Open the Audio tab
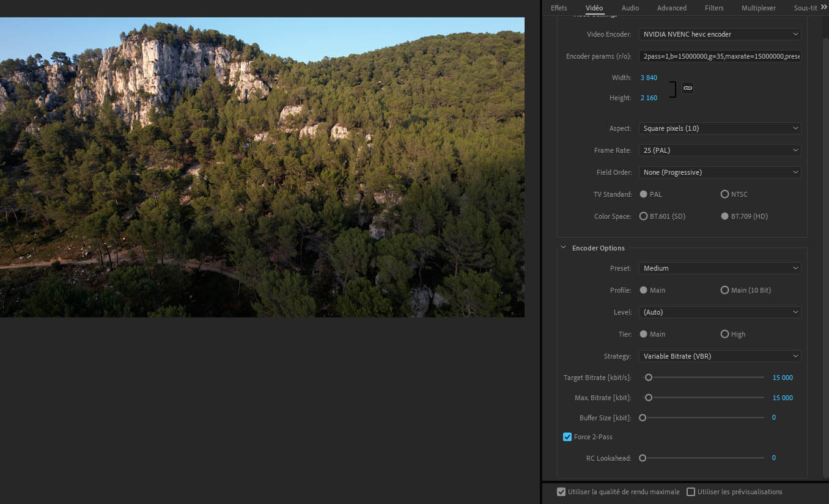The height and width of the screenshot is (504, 829). click(x=630, y=8)
